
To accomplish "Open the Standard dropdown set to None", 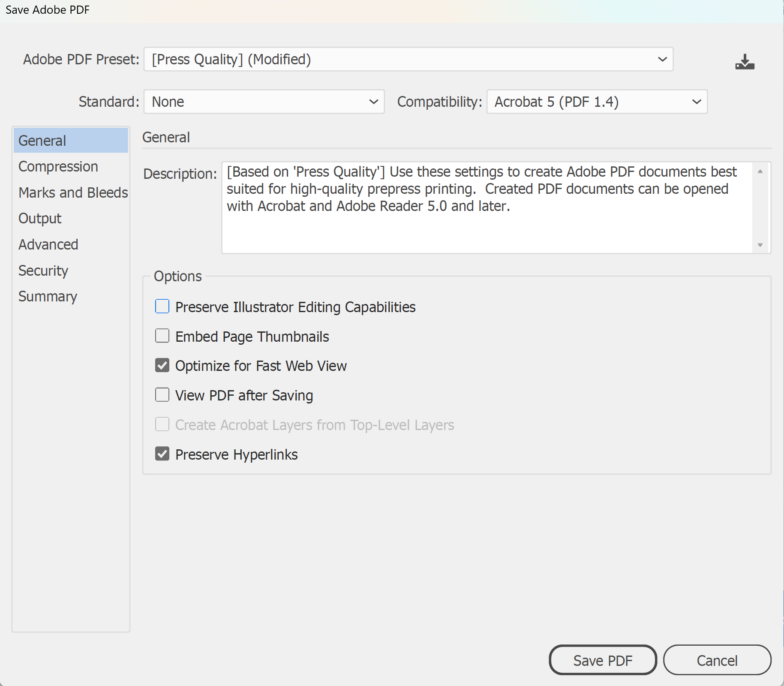I will [x=264, y=102].
